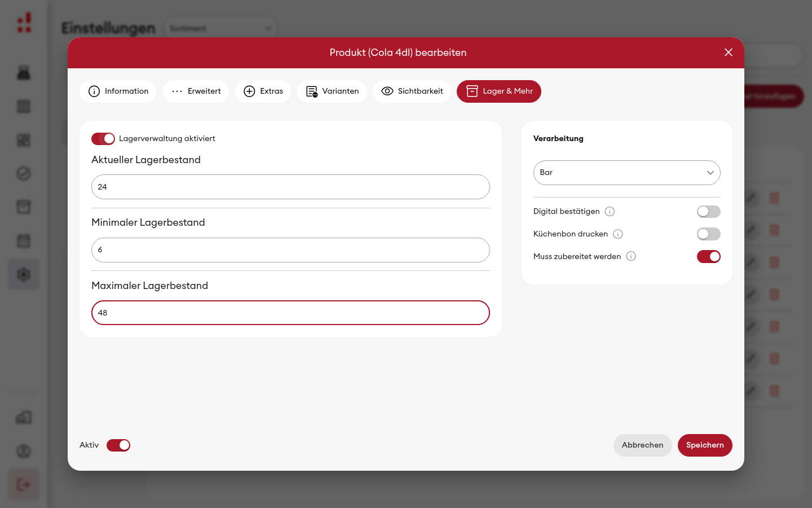Open the table grid icon in the sidebar
Viewport: 812px width, 508px height.
(24, 106)
